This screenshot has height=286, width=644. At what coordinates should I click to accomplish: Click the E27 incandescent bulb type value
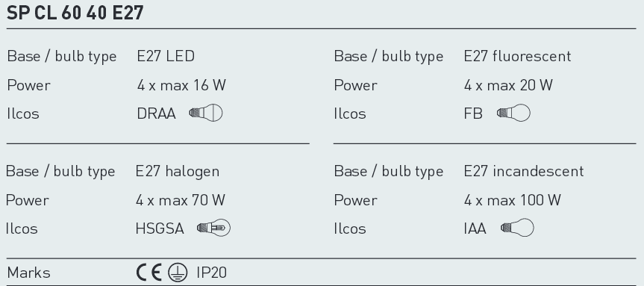(524, 171)
